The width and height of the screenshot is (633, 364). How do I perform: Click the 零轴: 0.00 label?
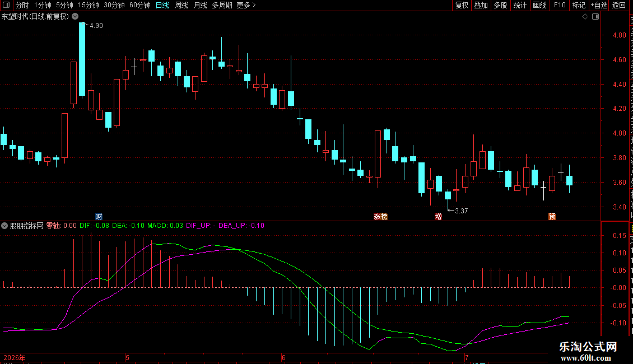coord(62,226)
